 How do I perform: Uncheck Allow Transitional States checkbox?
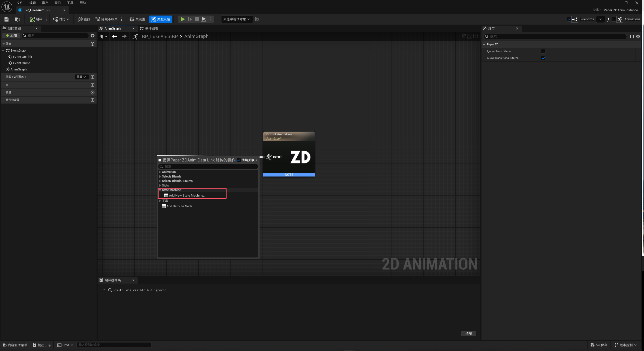click(543, 58)
